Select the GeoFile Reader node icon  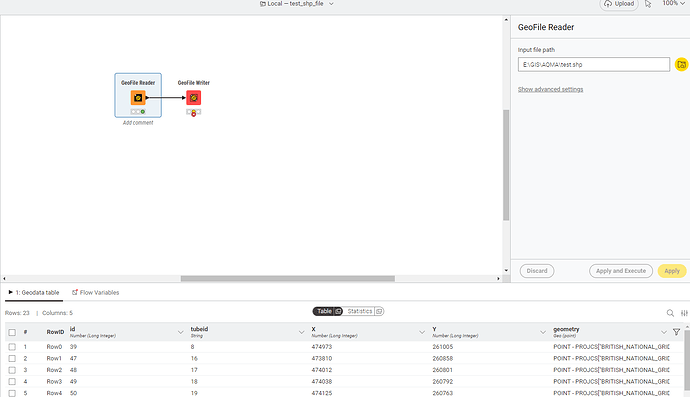pos(138,98)
